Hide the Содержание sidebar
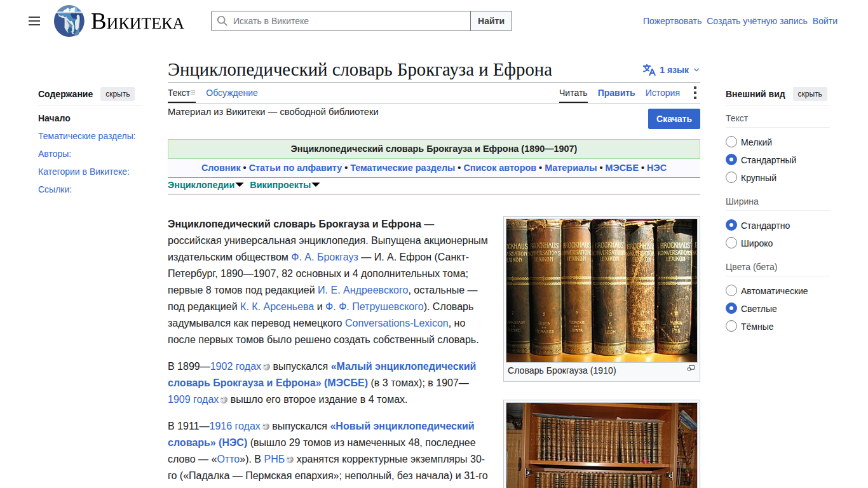This screenshot has width=868, height=488. 118,94
